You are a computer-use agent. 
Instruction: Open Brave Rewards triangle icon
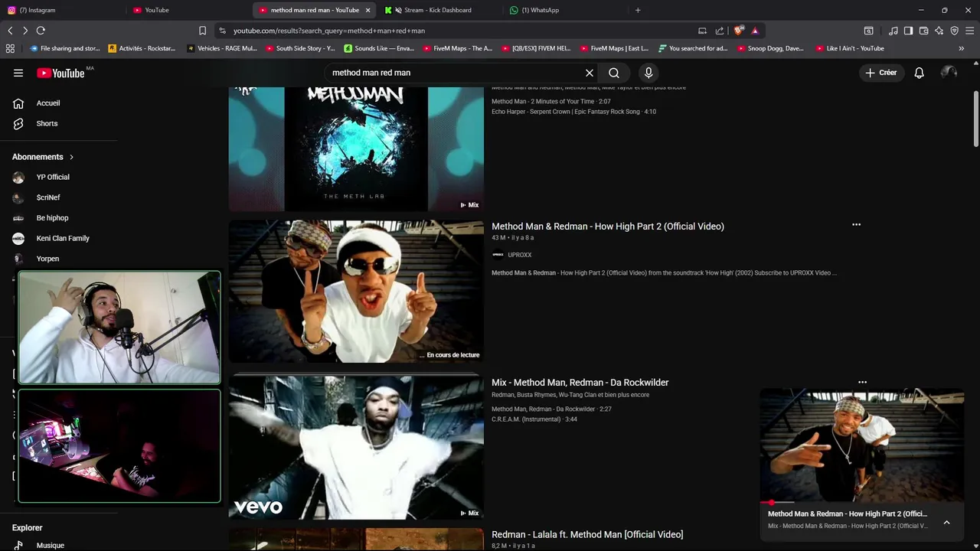[755, 31]
